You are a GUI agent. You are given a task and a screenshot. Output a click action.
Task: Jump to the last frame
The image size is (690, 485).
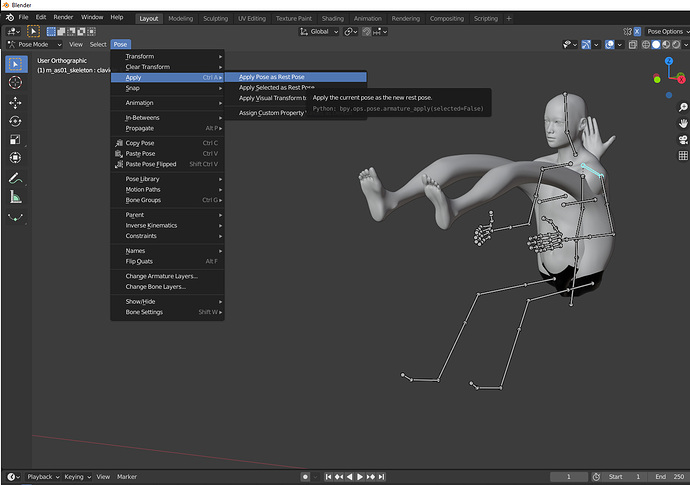[x=381, y=477]
